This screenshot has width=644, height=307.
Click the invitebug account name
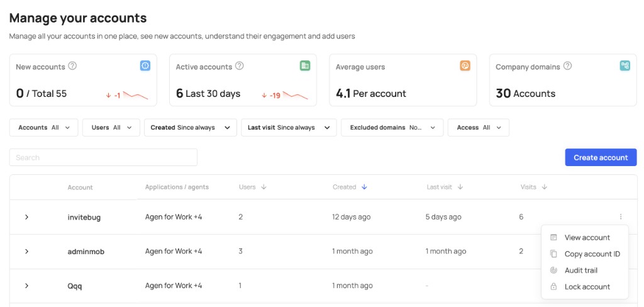pos(84,218)
